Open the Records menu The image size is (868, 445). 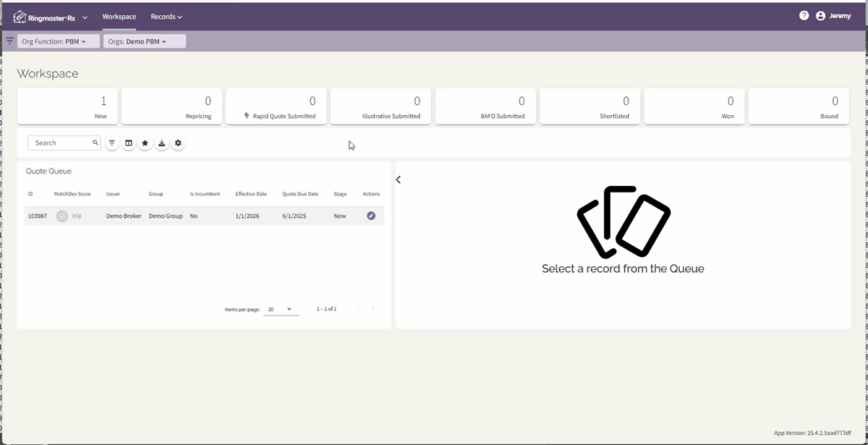pyautogui.click(x=166, y=16)
